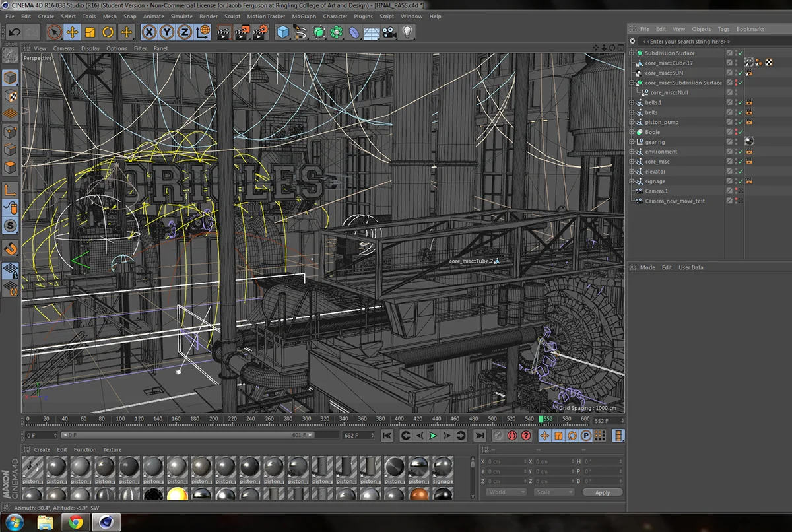Viewport: 792px width, 532px height.
Task: Click Apply in Coordinates panel
Action: (603, 492)
